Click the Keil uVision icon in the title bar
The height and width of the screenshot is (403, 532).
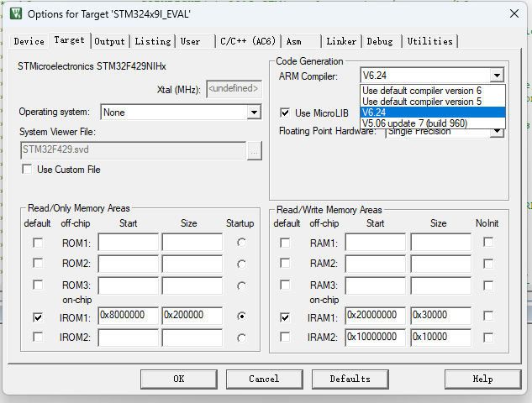coord(16,13)
